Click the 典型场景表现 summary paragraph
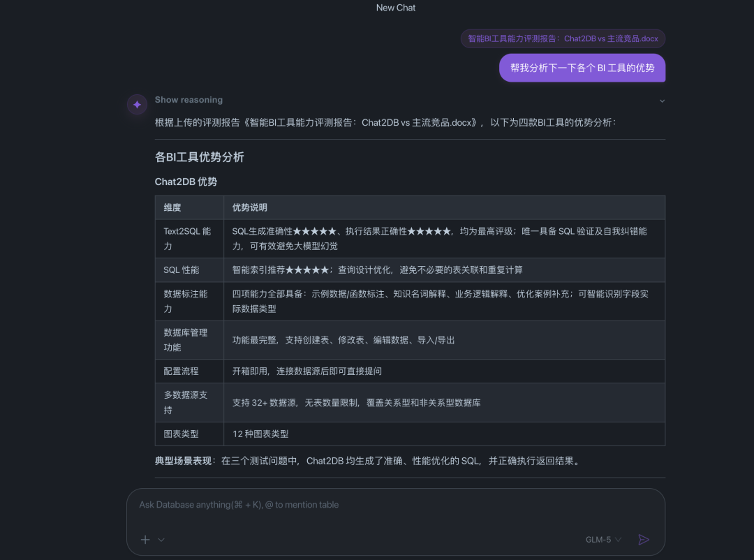 click(x=369, y=461)
